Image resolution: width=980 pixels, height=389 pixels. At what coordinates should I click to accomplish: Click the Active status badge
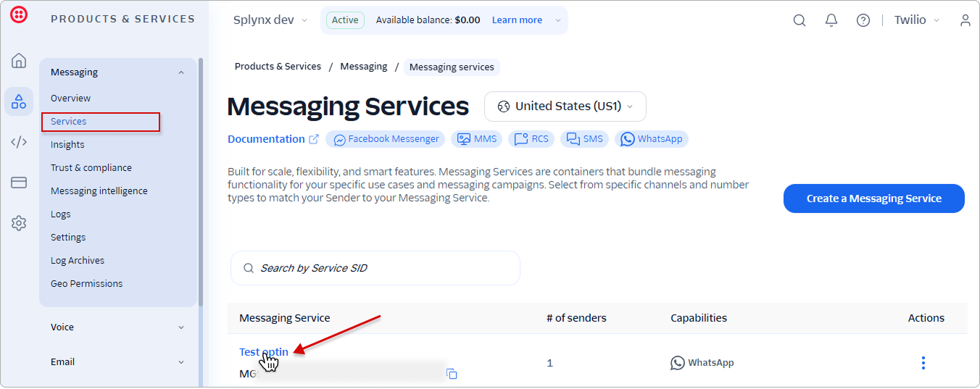click(x=345, y=20)
